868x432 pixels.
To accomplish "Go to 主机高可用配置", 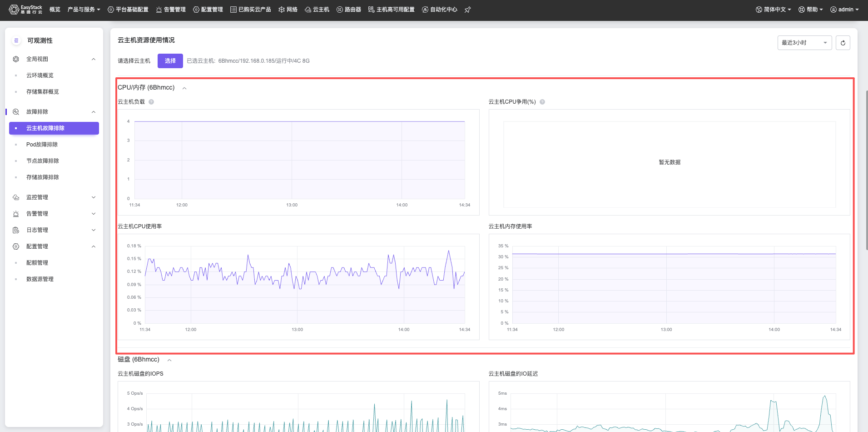I will pos(392,10).
